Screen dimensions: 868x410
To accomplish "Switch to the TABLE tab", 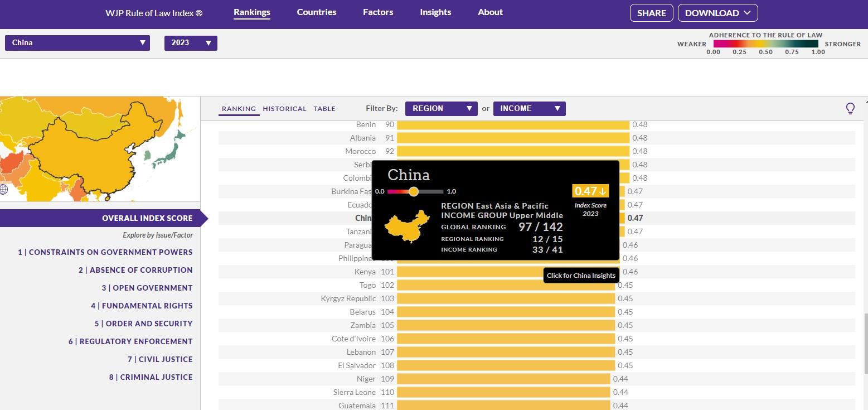I will (x=324, y=109).
